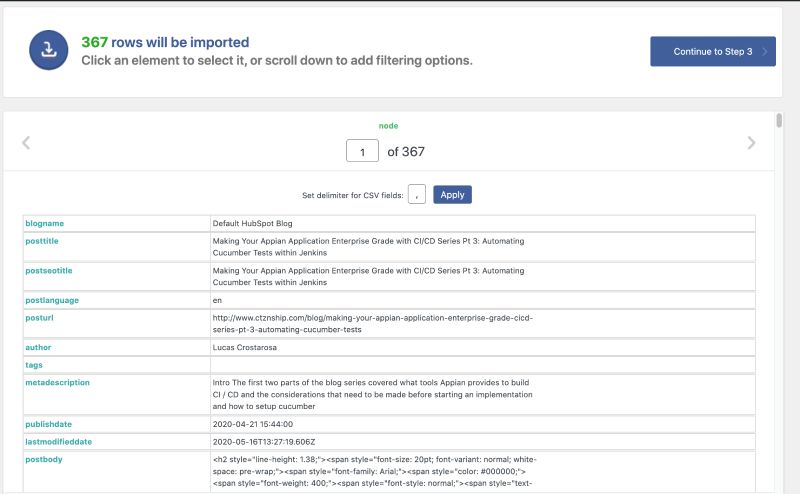Click the 'of 367' count text
800x494 pixels.
406,152
